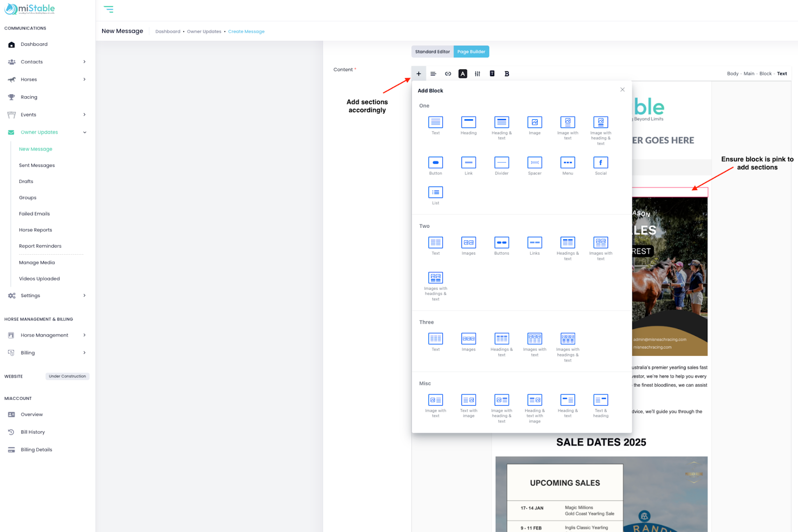Screen dimensions: 798x532
Task: Add the List block
Action: click(x=435, y=193)
